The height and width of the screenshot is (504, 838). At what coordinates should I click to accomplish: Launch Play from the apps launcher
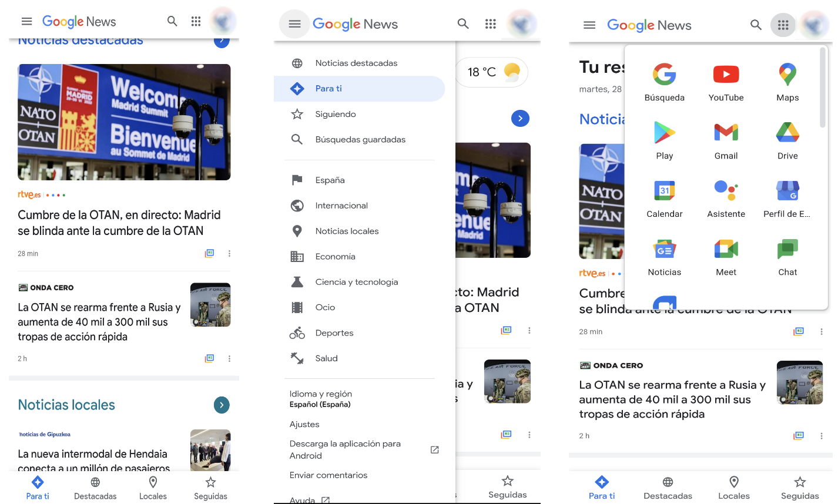(x=665, y=140)
